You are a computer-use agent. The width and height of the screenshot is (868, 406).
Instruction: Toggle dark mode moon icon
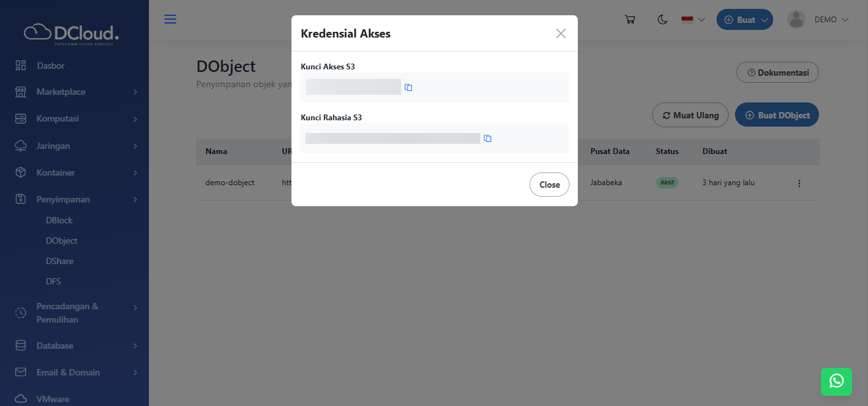coord(662,20)
